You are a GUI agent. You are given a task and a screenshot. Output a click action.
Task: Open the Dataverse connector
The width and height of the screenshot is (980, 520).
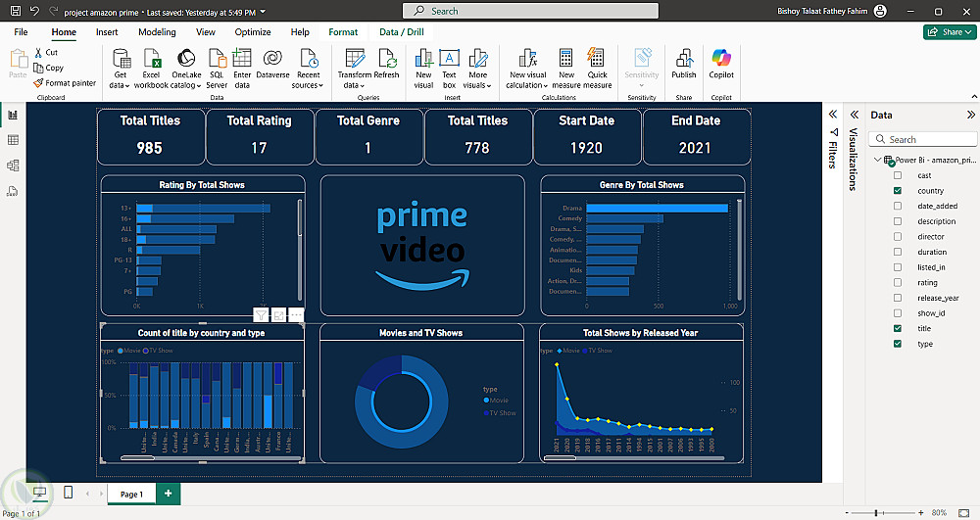coord(272,65)
